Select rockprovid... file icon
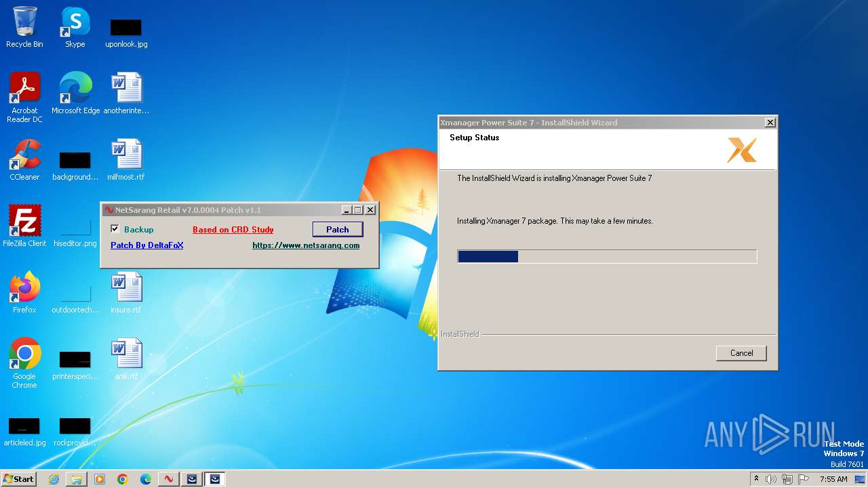The height and width of the screenshot is (488, 868). coord(75,431)
